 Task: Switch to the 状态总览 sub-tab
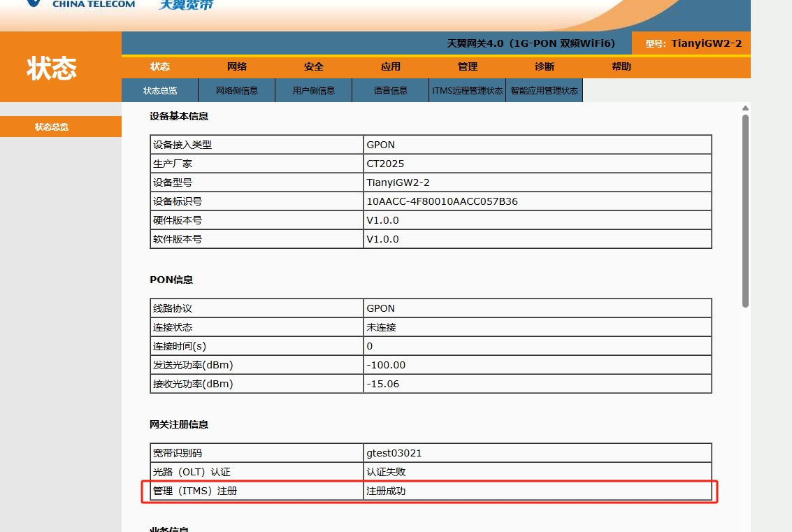click(160, 90)
